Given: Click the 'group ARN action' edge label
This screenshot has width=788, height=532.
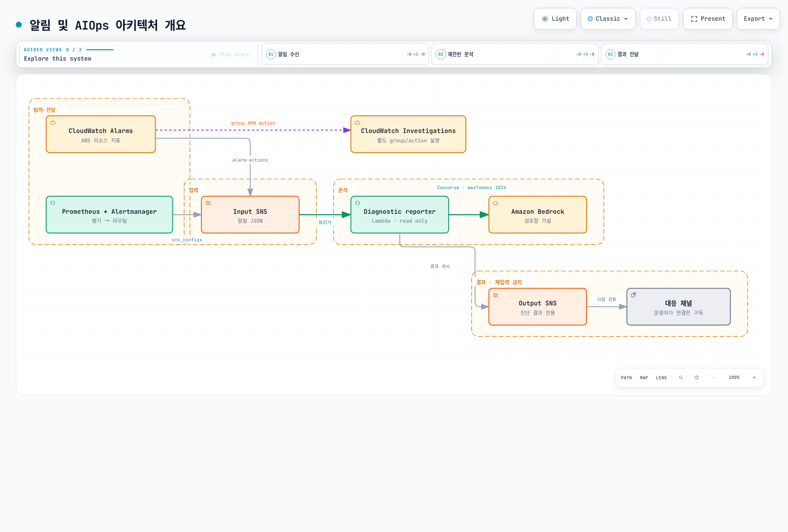Looking at the screenshot, I should (253, 123).
